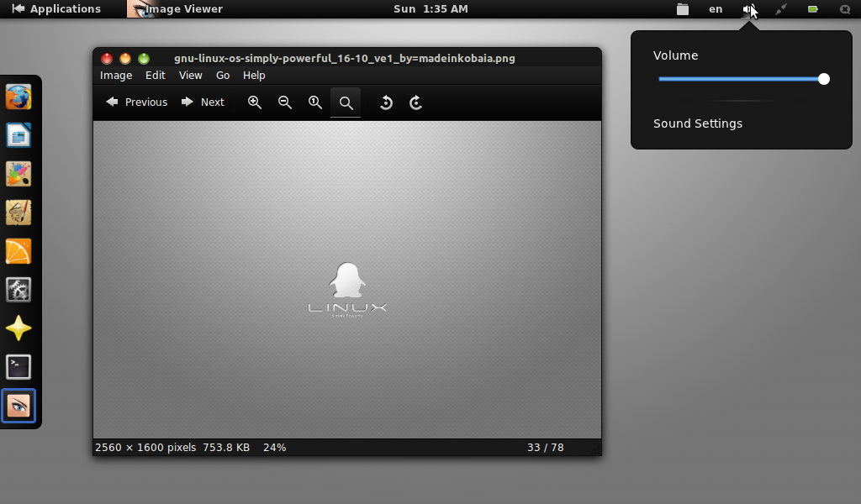The width and height of the screenshot is (861, 504).
Task: Toggle best fit zoom button
Action: point(346,102)
